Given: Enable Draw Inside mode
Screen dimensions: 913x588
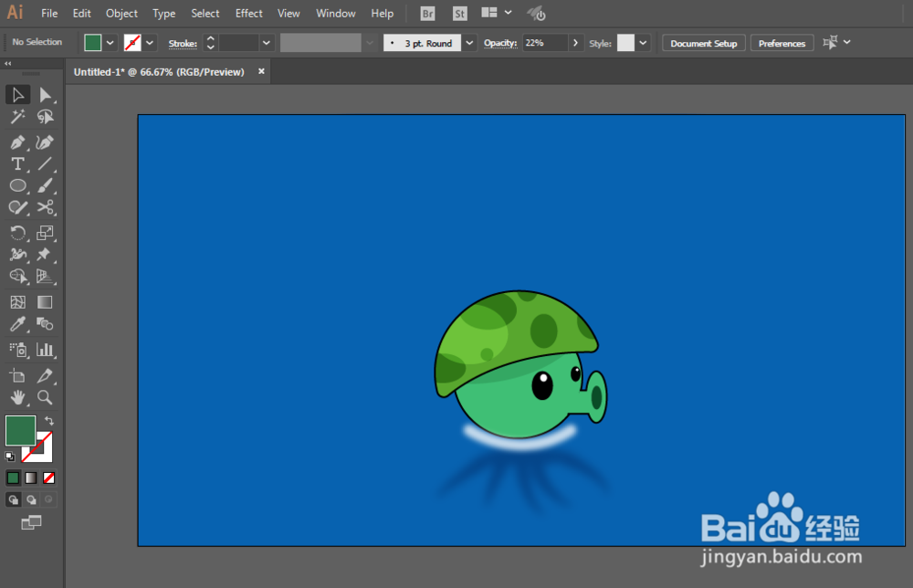Looking at the screenshot, I should (49, 499).
